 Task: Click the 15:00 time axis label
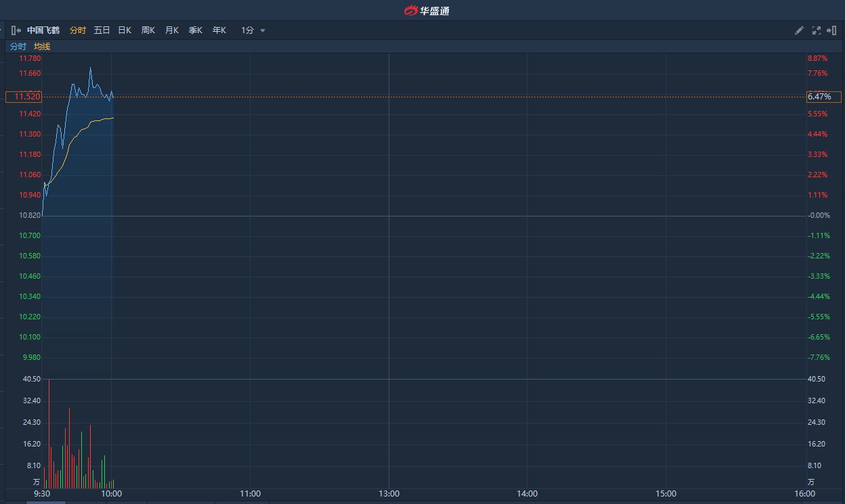(666, 494)
